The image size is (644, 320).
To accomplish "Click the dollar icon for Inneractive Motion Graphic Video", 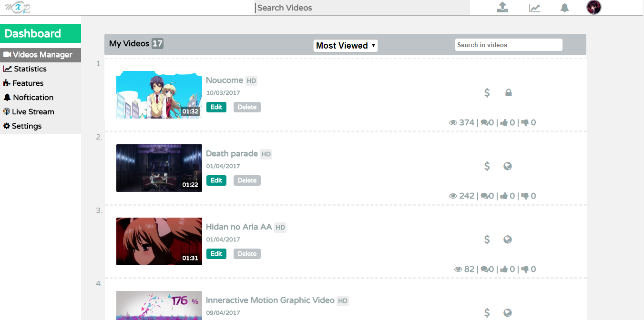I will 487,313.
